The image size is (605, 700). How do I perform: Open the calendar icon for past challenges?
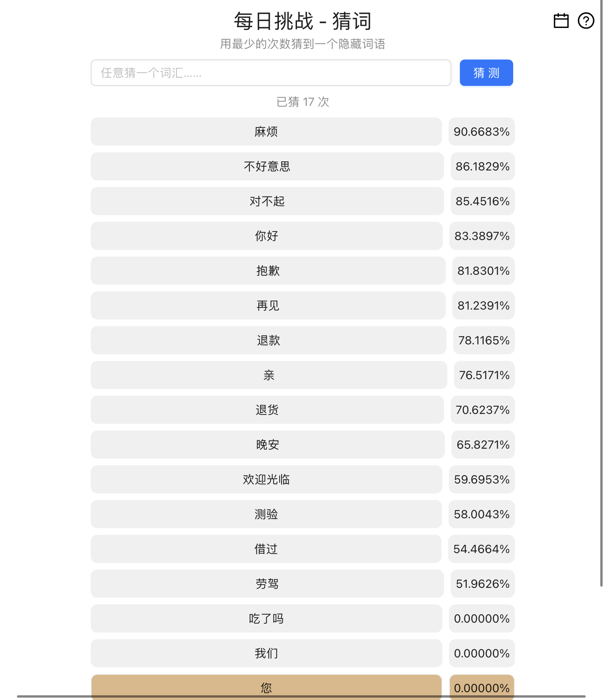click(561, 21)
